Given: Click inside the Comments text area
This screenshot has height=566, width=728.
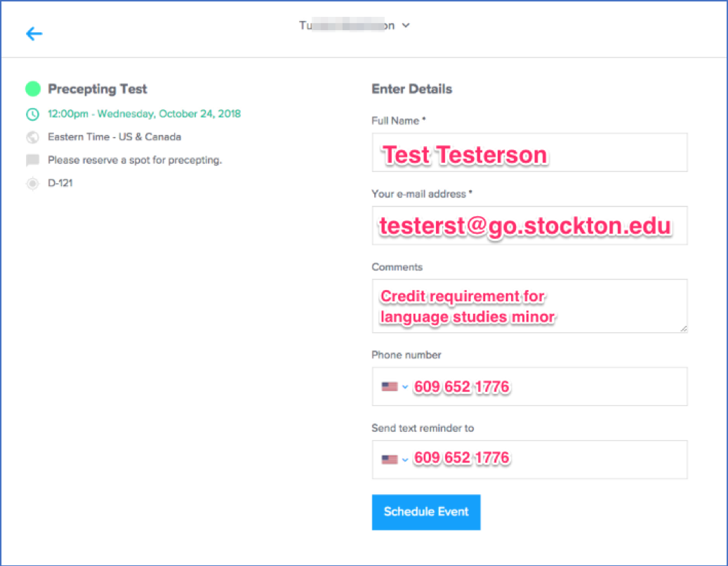Looking at the screenshot, I should pos(529,306).
